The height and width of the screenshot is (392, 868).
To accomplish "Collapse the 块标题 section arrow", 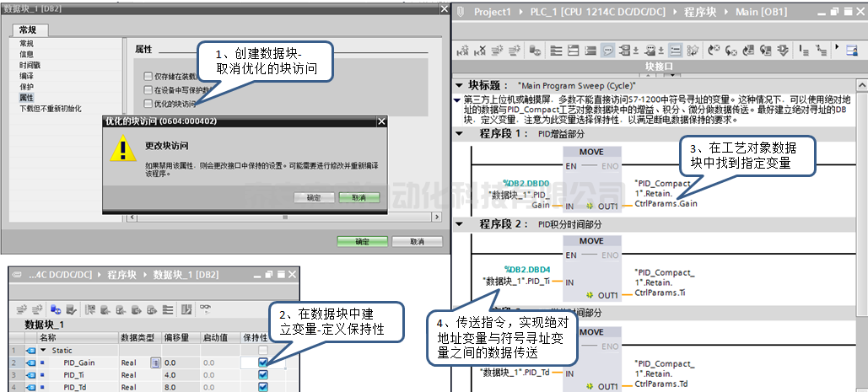I will click(x=459, y=85).
